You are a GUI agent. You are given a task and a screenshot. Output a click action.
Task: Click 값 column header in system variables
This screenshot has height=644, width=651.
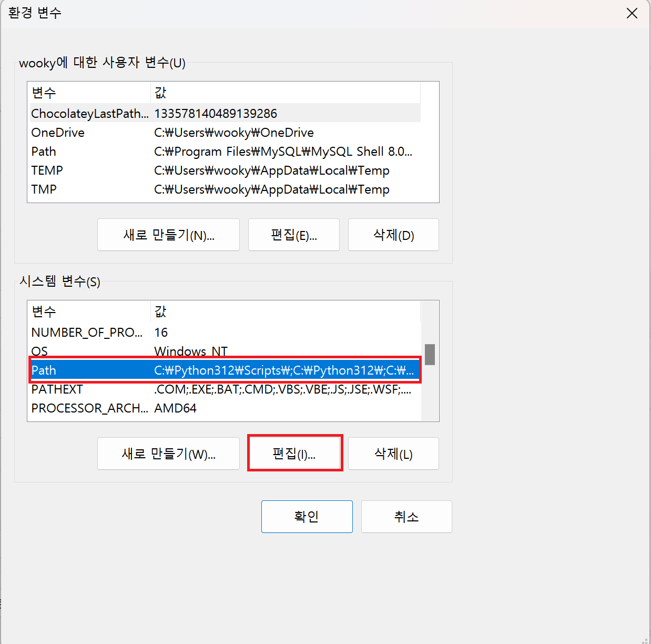286,311
